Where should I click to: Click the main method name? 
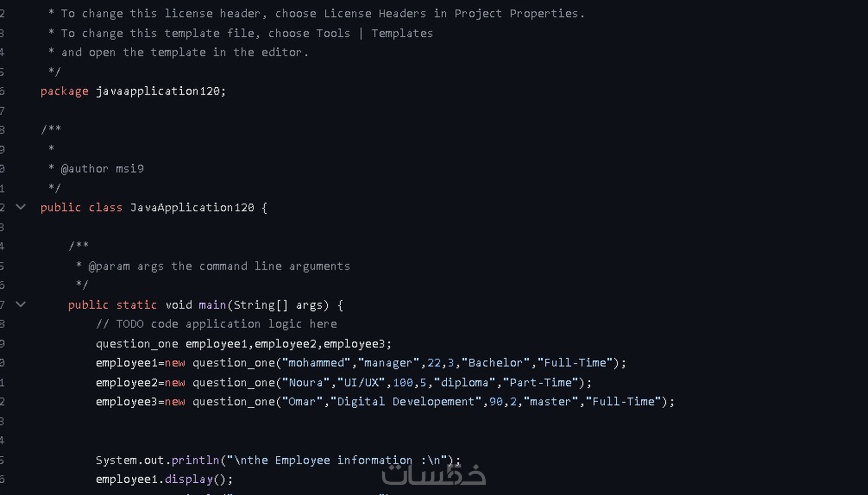coord(212,305)
